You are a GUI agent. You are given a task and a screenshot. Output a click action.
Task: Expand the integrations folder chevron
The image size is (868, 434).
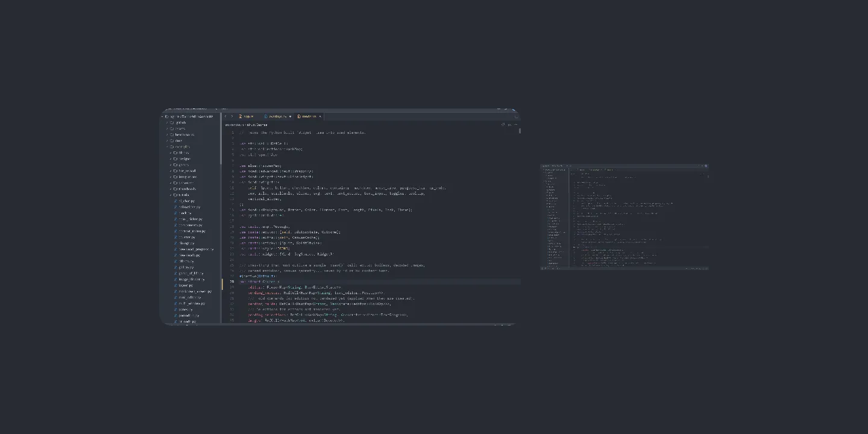click(x=171, y=177)
